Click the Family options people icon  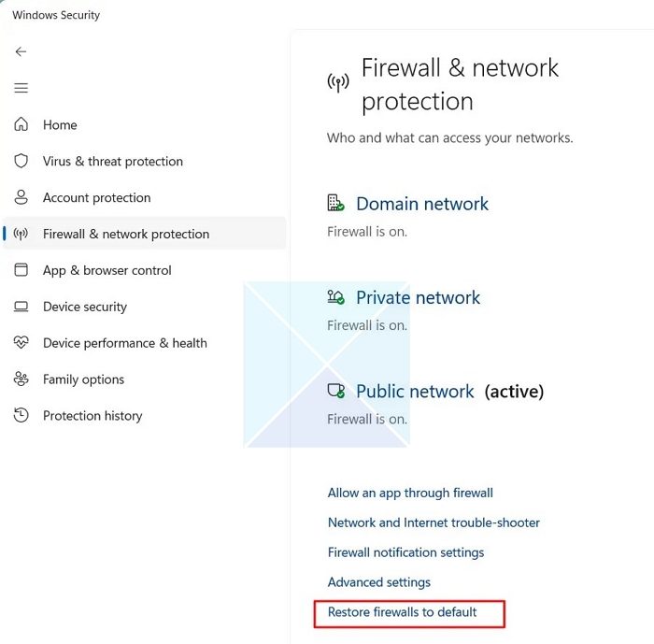point(21,379)
